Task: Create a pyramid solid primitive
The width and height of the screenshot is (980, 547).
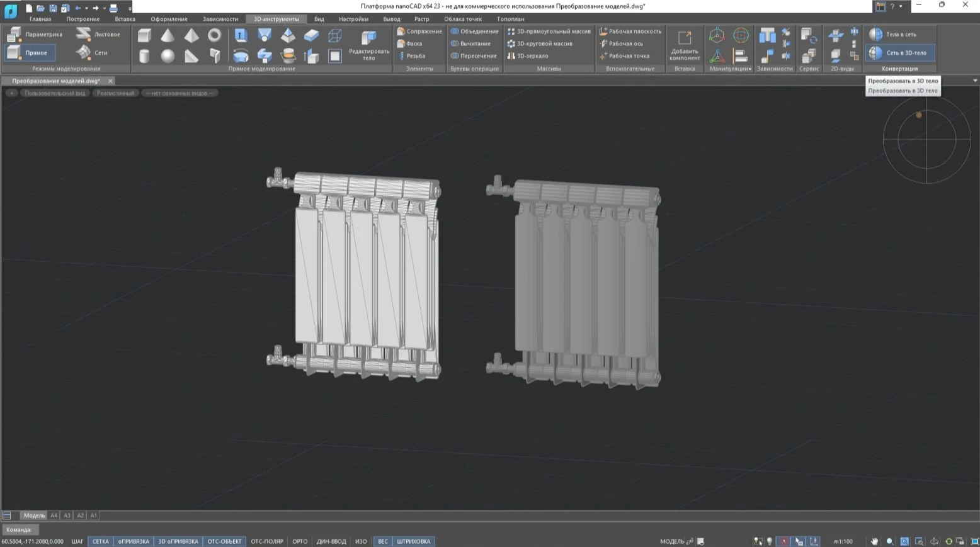Action: click(x=191, y=36)
